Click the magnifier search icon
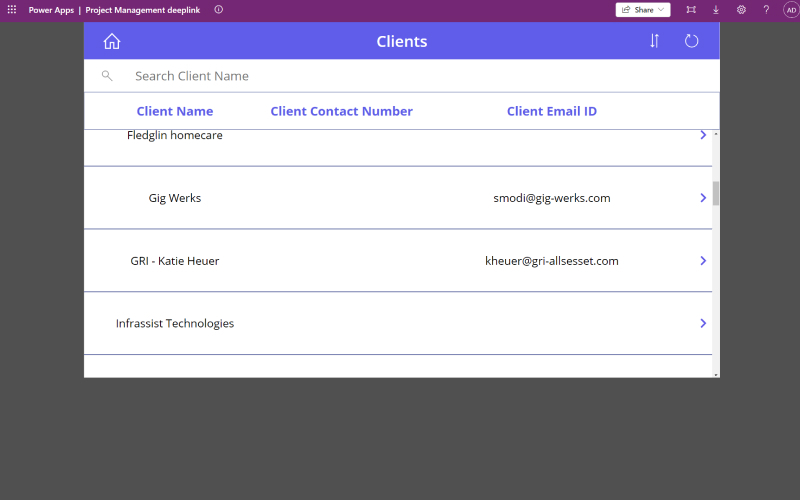Screen dimensions: 800x500 point(107,76)
